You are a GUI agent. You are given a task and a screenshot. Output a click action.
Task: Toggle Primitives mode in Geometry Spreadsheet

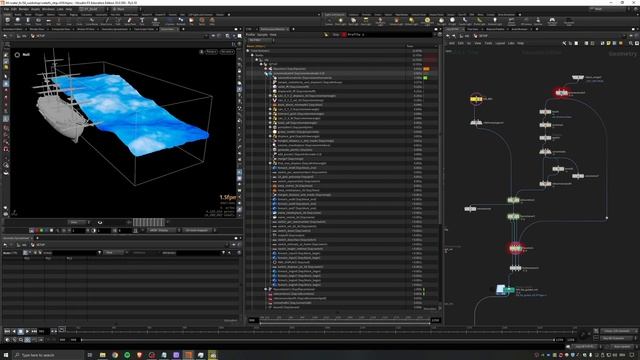pos(35,253)
